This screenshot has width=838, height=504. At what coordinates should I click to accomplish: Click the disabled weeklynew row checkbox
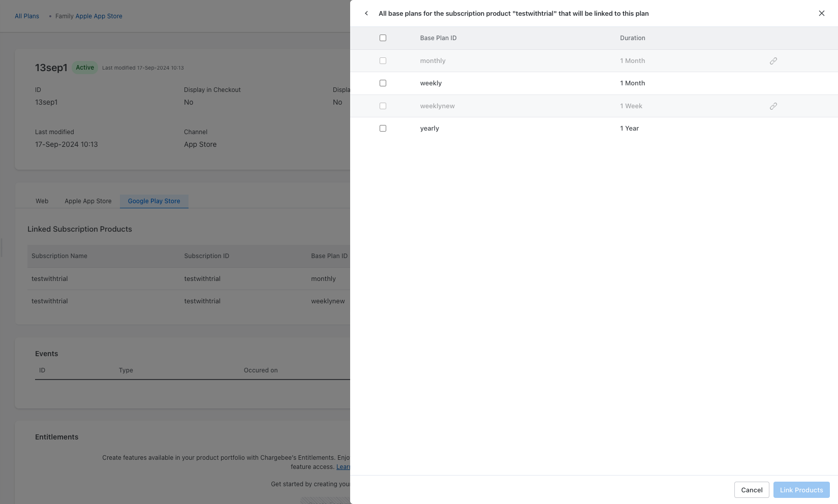point(383,106)
